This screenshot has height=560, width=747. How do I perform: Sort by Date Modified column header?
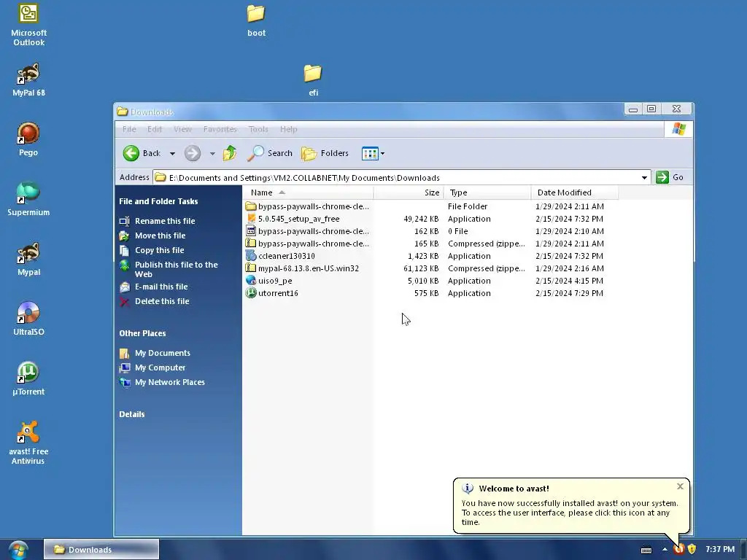pos(575,192)
